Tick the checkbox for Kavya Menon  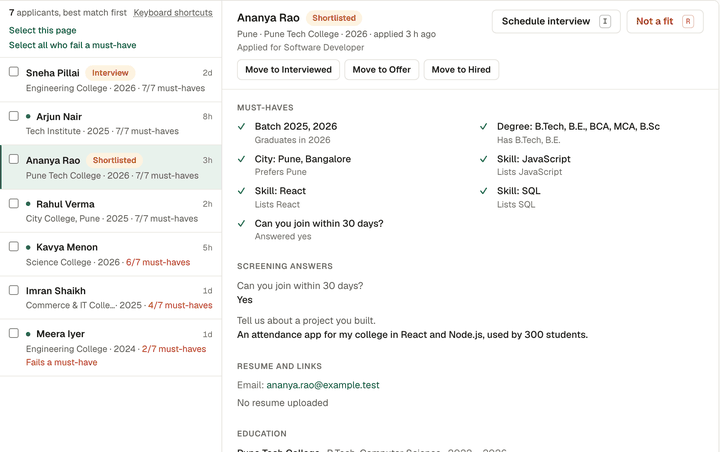coord(14,246)
